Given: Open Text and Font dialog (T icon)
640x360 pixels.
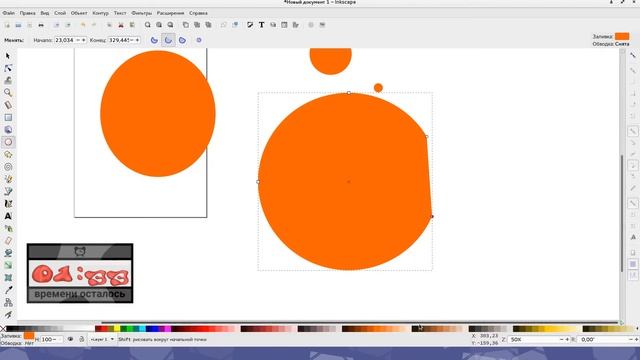Looking at the screenshot, I should [261, 25].
